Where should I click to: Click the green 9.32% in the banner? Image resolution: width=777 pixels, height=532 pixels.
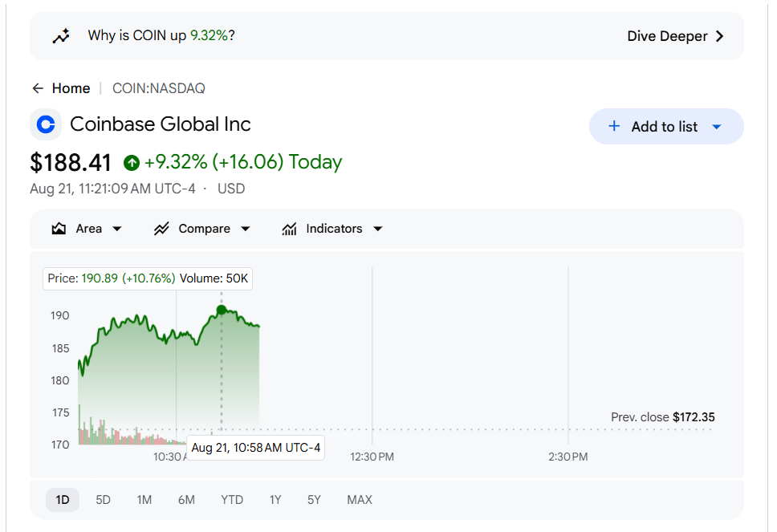(x=210, y=35)
